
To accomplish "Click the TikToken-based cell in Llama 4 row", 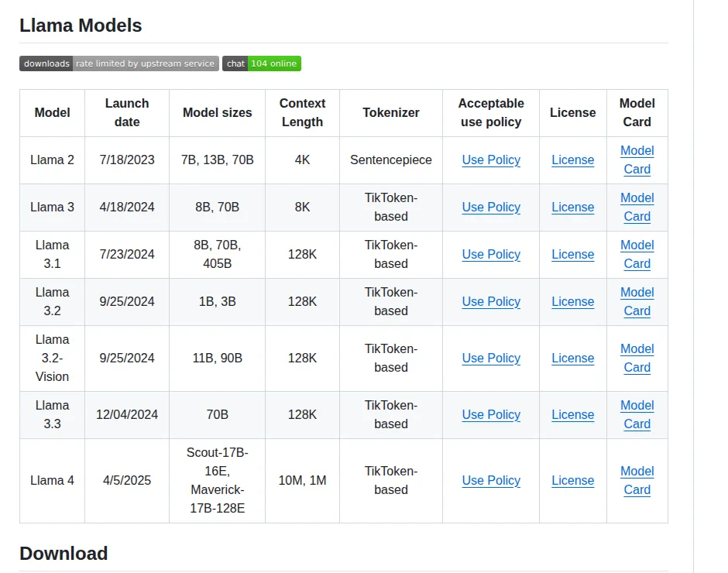I will click(391, 481).
